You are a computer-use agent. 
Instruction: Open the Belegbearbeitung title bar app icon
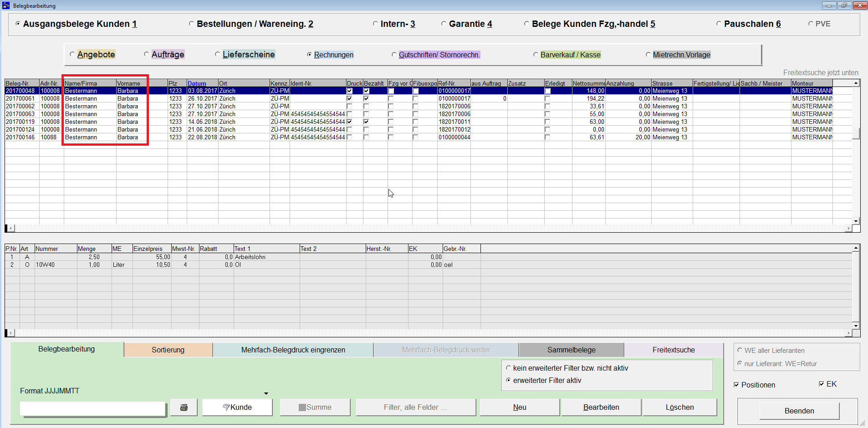coord(6,5)
